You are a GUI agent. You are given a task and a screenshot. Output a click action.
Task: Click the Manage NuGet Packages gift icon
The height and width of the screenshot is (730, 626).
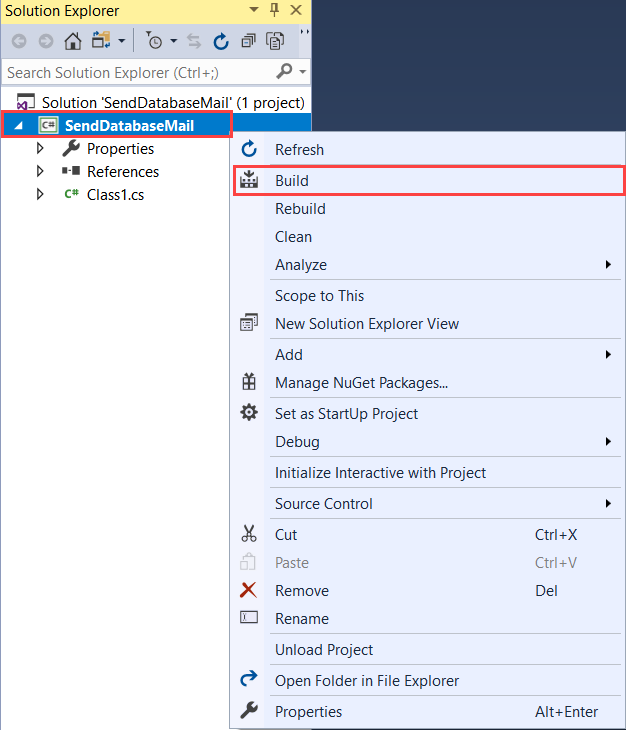click(x=249, y=382)
